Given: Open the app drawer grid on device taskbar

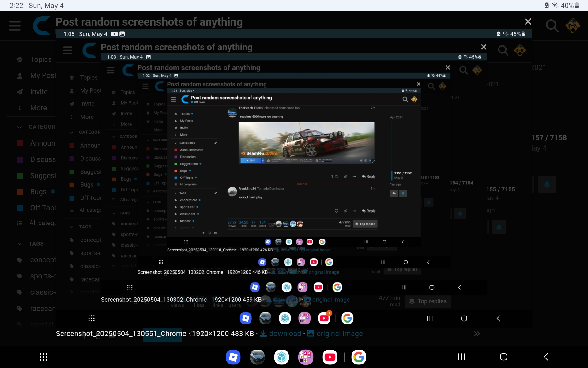Looking at the screenshot, I should click(x=43, y=357).
